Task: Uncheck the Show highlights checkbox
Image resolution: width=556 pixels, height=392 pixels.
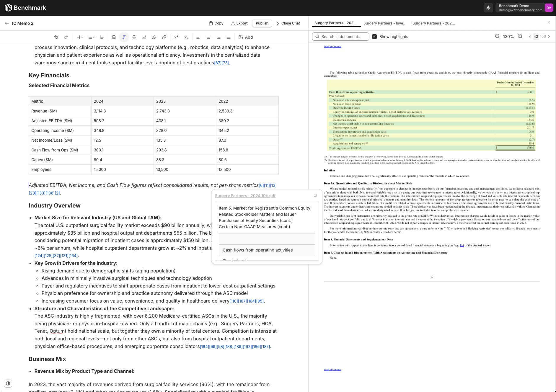Action: pos(374,37)
